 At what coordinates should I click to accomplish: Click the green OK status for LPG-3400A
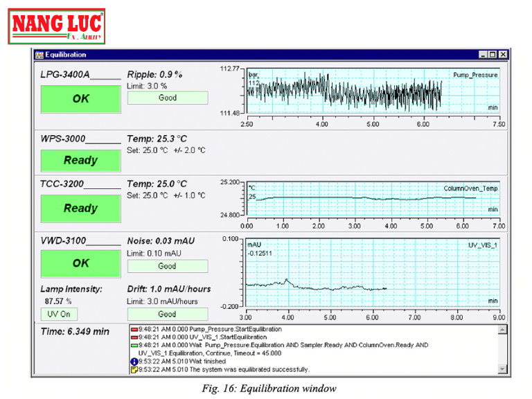pos(80,99)
